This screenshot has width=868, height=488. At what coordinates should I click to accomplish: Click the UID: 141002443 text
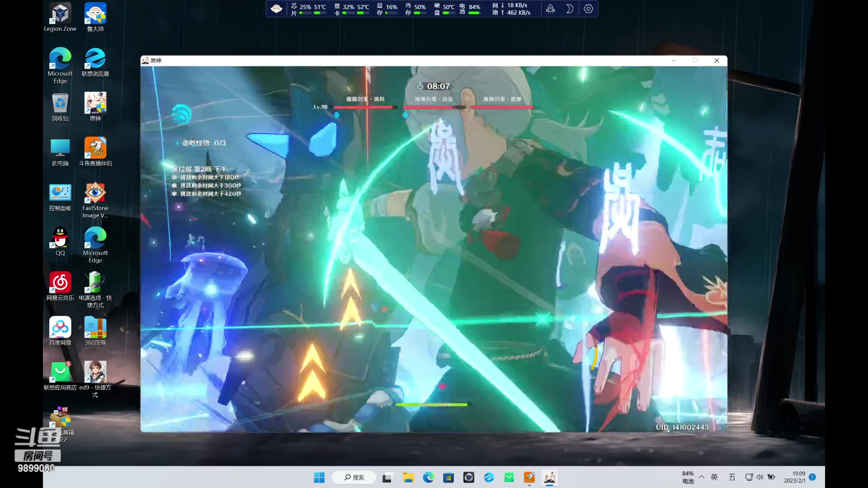coord(682,427)
